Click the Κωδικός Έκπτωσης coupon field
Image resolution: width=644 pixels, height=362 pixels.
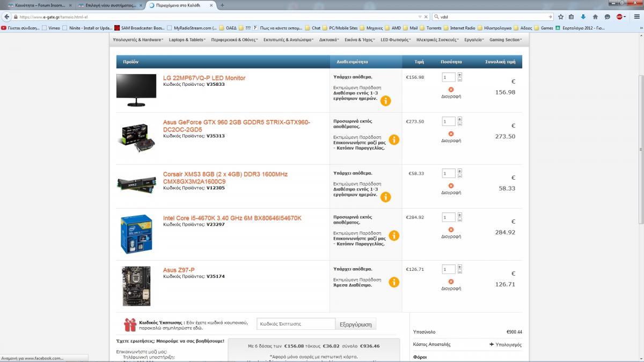pyautogui.click(x=296, y=324)
